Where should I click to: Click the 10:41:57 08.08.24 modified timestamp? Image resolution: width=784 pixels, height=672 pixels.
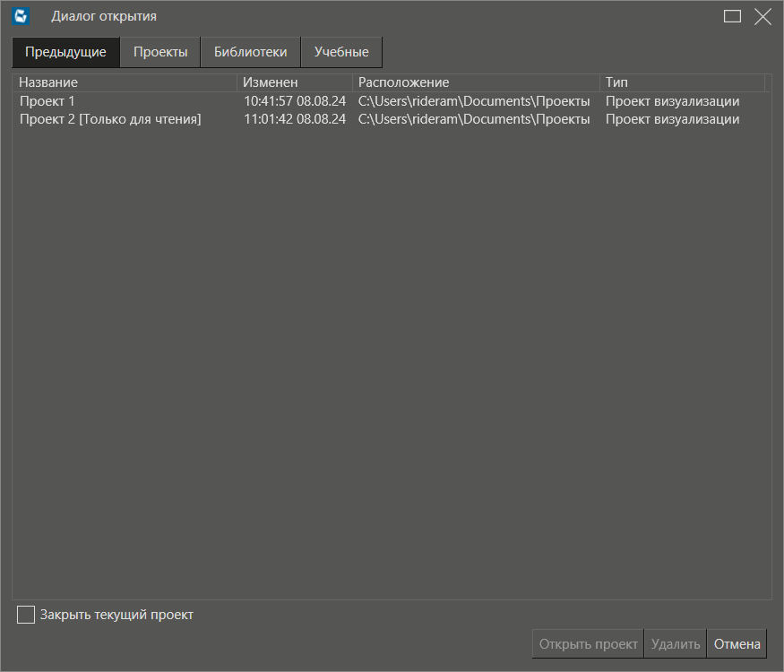tap(295, 101)
